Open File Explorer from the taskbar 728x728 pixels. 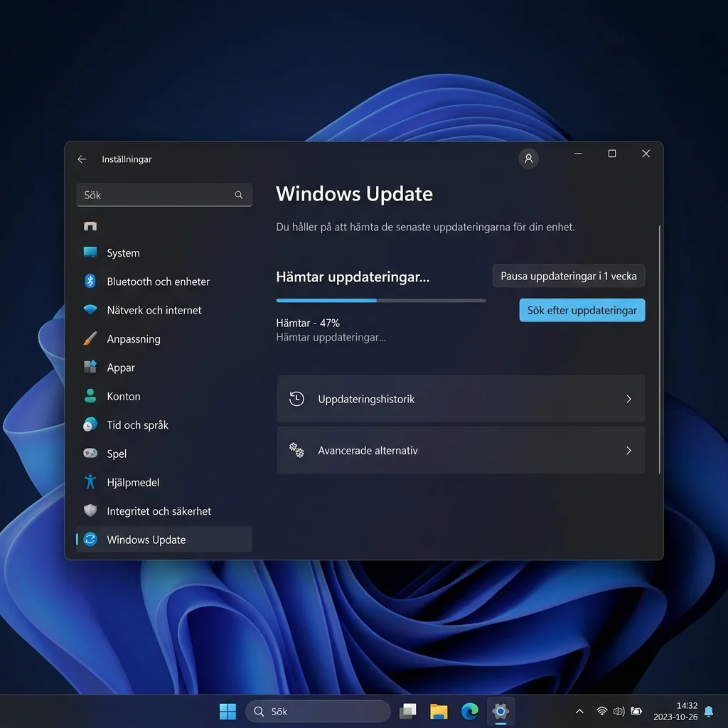pyautogui.click(x=439, y=711)
